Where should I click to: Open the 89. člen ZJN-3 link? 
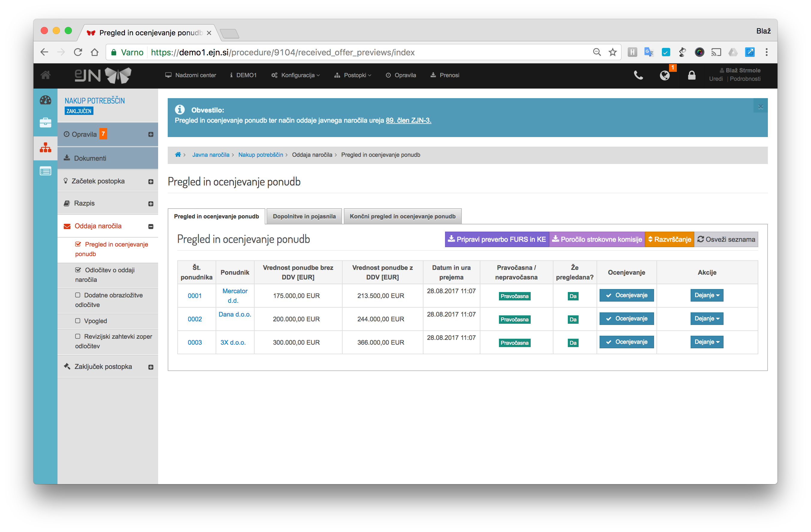click(408, 120)
